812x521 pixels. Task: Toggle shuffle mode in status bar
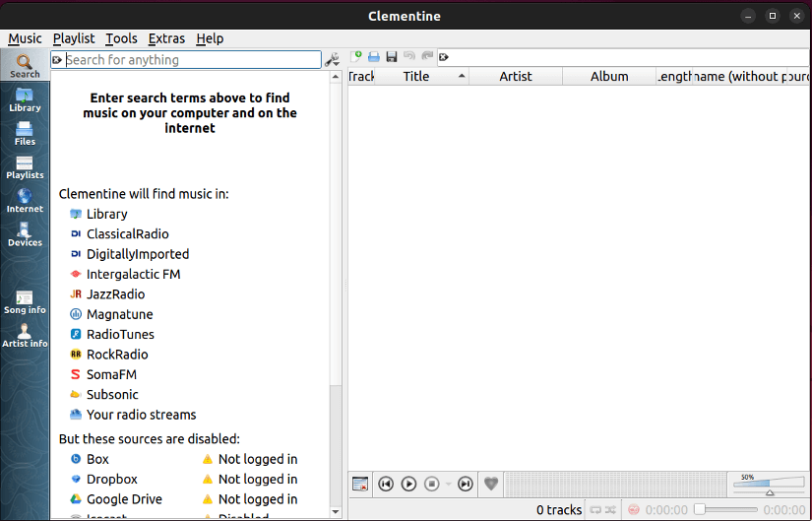pyautogui.click(x=610, y=510)
